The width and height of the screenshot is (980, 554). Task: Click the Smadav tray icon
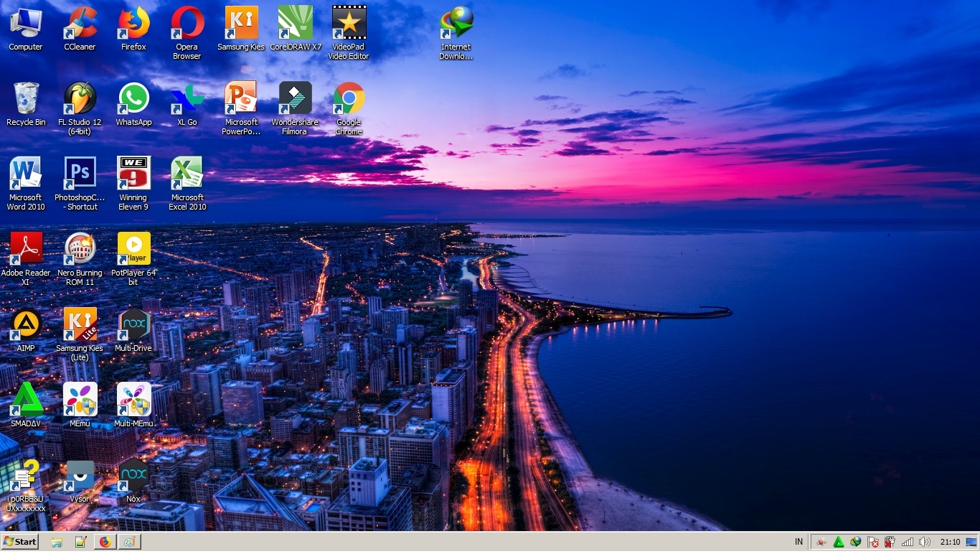tap(838, 542)
